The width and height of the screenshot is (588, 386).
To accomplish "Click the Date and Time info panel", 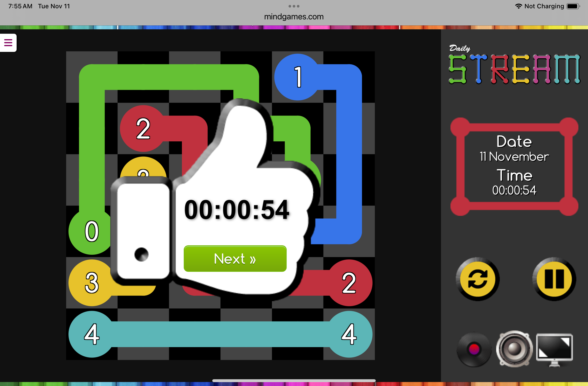I will click(x=514, y=166).
